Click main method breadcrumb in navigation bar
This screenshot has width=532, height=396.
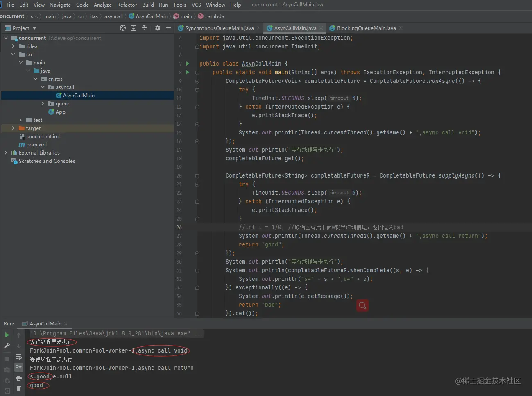pos(183,16)
